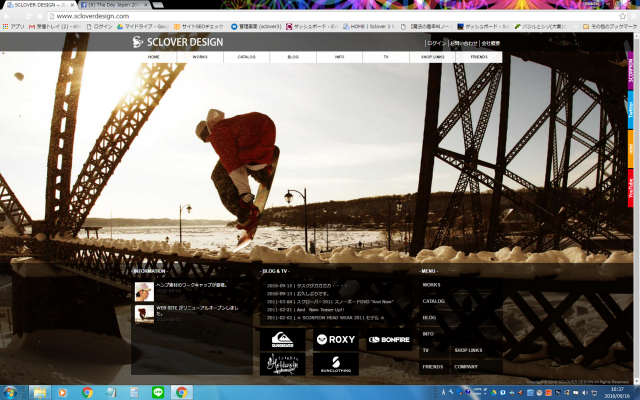Select FRIENDS in the bottom MENU panel
Viewport: 640px width, 400px height.
(433, 367)
